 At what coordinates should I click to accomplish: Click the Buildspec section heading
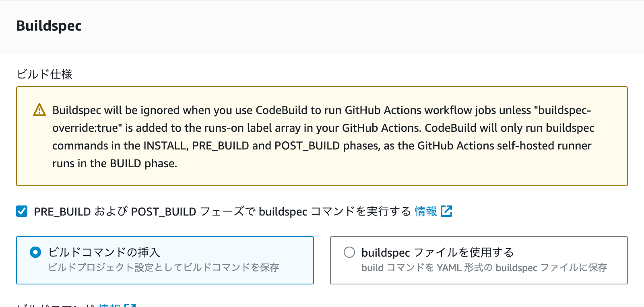49,26
